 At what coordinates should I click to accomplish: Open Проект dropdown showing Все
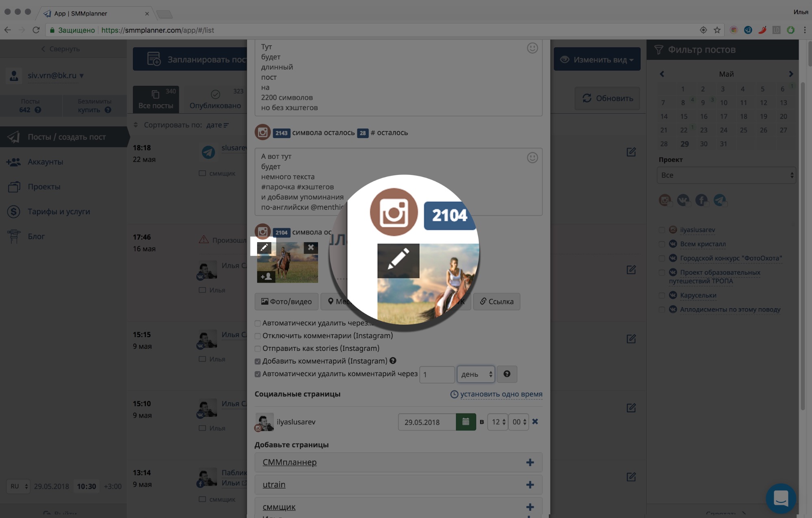point(726,175)
